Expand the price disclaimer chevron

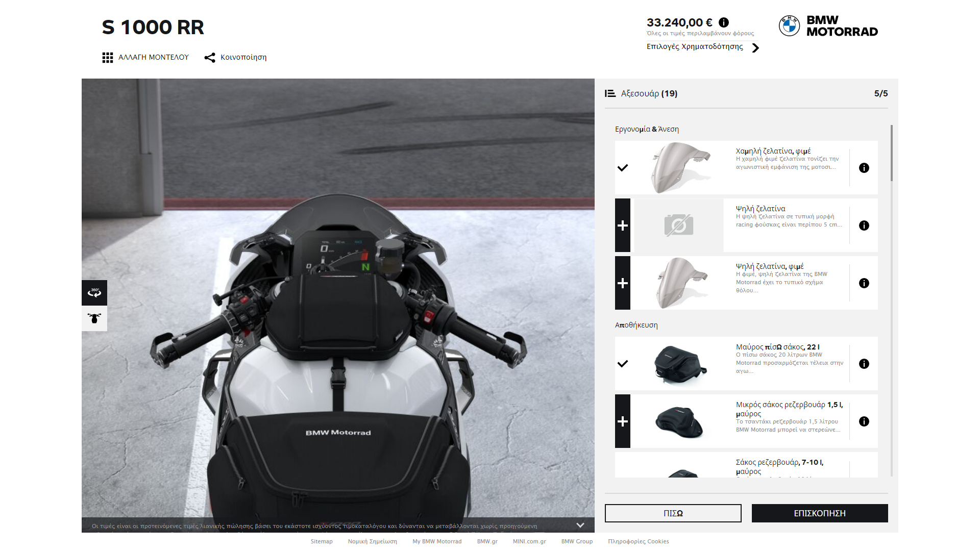[x=580, y=525]
